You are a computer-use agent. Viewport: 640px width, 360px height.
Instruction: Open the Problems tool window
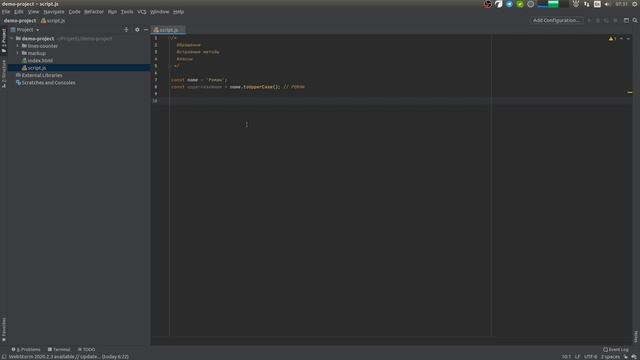click(x=26, y=349)
